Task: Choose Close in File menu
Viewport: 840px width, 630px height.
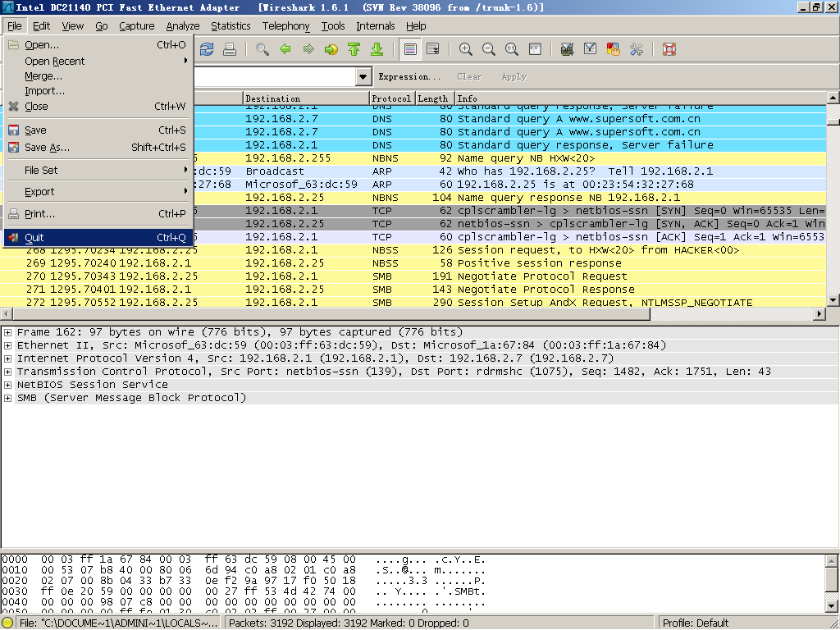Action: pos(98,106)
